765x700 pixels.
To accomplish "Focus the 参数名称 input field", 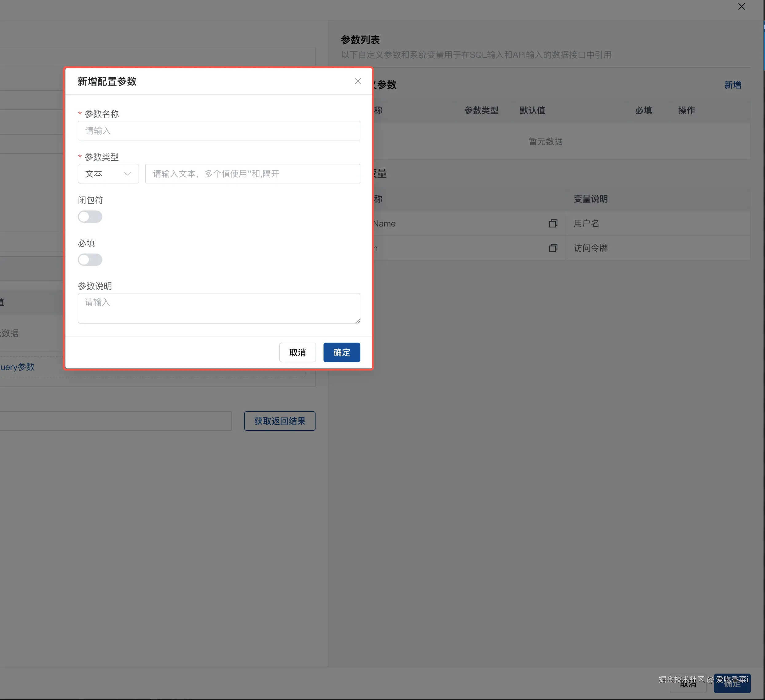I will pos(218,131).
